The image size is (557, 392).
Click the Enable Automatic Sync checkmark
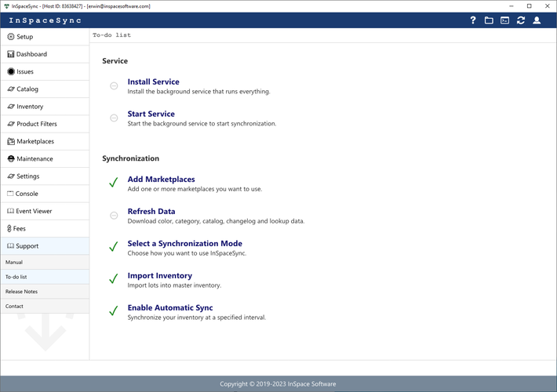point(114,311)
